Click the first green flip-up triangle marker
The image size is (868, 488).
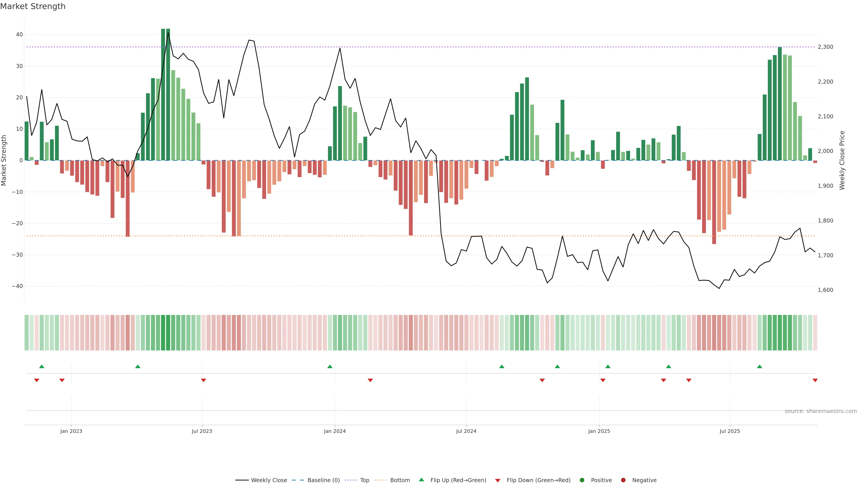[42, 366]
